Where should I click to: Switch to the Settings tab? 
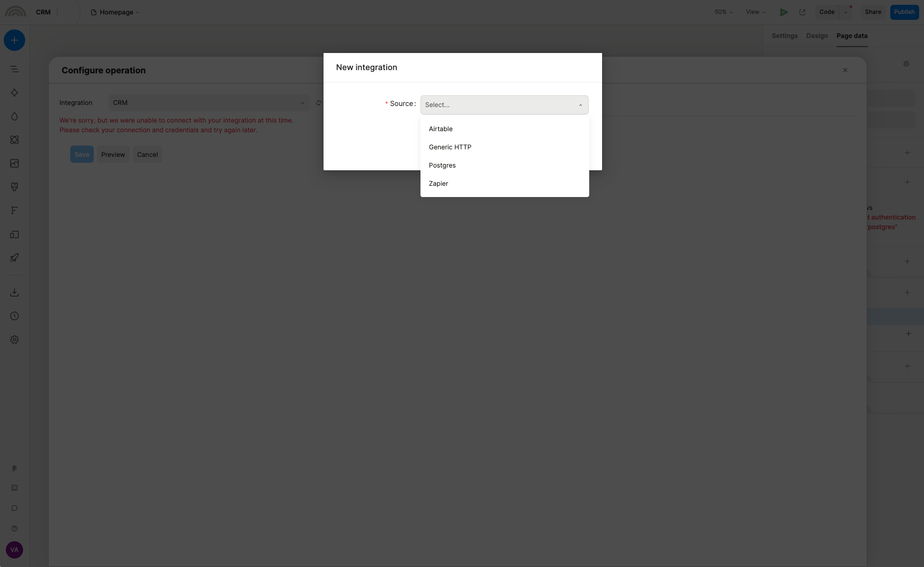(x=784, y=36)
